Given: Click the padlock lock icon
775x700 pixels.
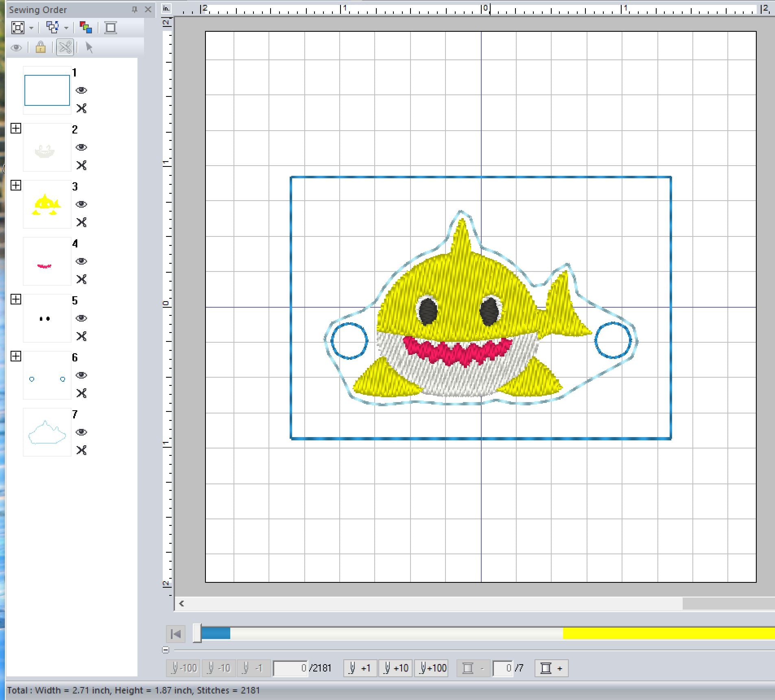Looking at the screenshot, I should click(x=40, y=48).
